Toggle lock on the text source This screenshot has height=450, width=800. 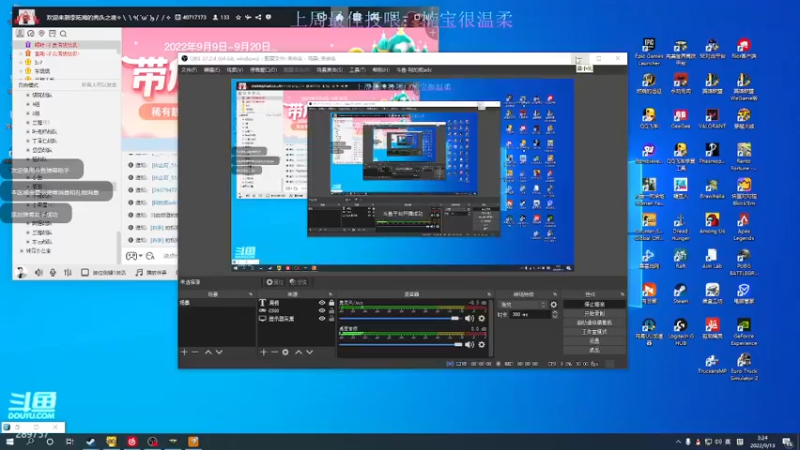332,303
